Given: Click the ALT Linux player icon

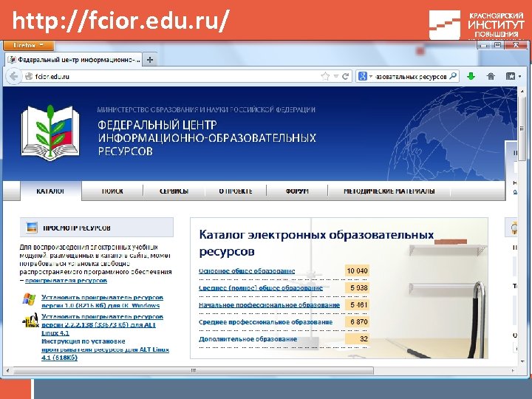Looking at the screenshot, I should pyautogui.click(x=30, y=321).
